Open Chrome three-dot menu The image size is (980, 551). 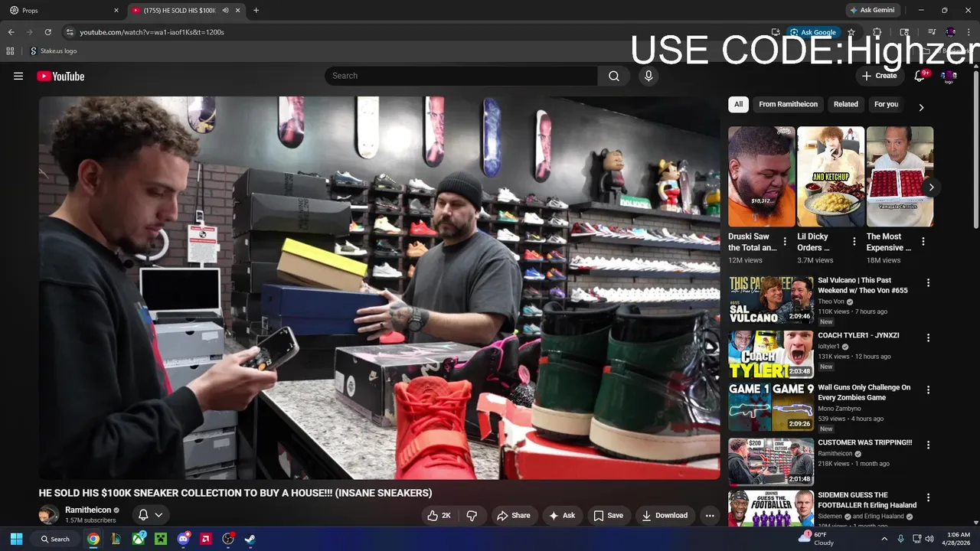[x=969, y=32]
